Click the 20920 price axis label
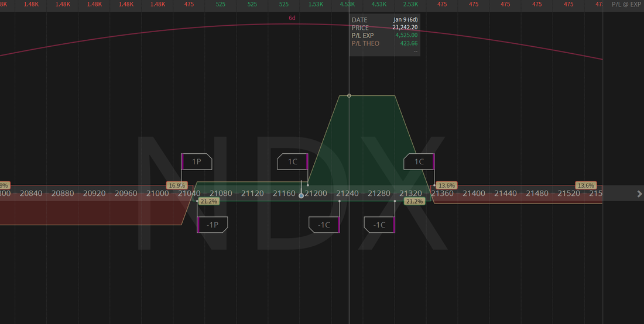This screenshot has height=324, width=644. tap(94, 193)
